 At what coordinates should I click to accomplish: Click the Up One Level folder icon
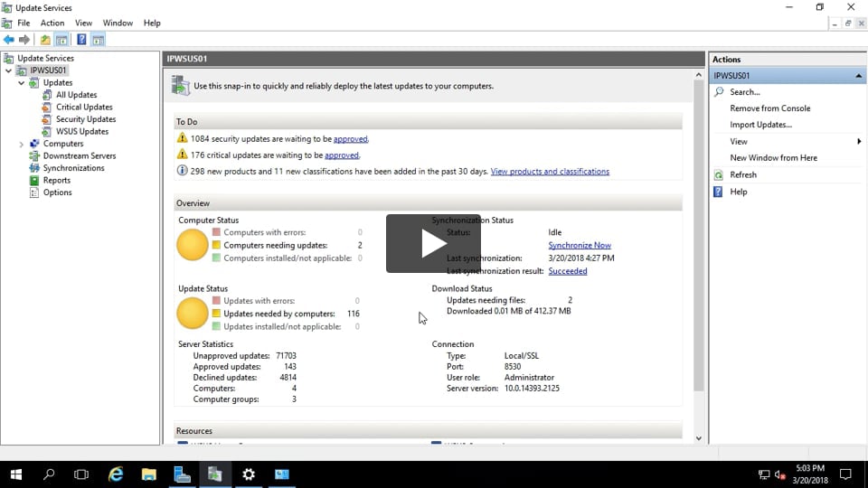[x=45, y=40]
